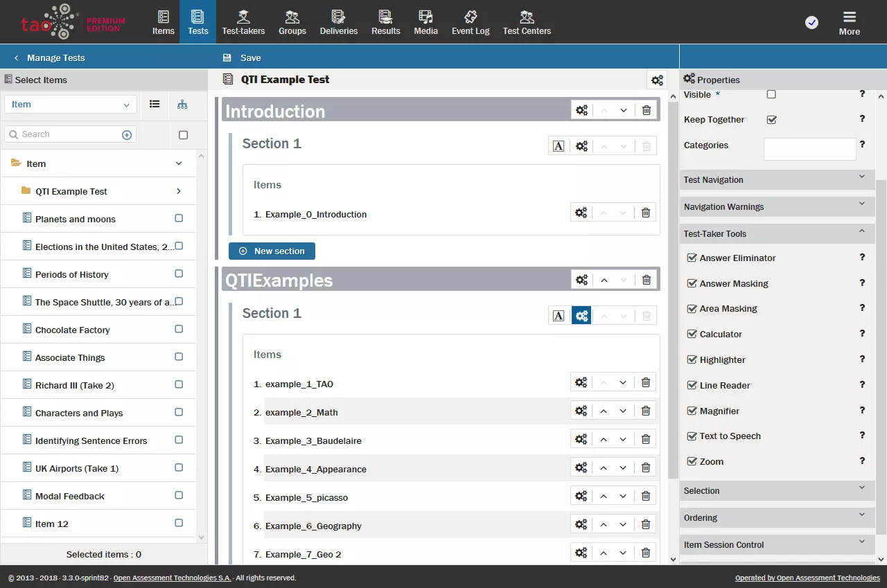Image resolution: width=887 pixels, height=588 pixels.
Task: Add a New section to Introduction
Action: 272,251
